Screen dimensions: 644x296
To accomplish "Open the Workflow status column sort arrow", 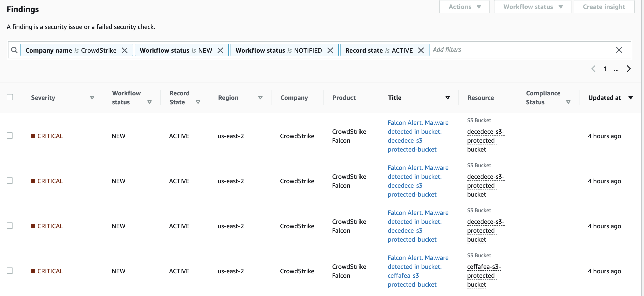I will point(150,102).
